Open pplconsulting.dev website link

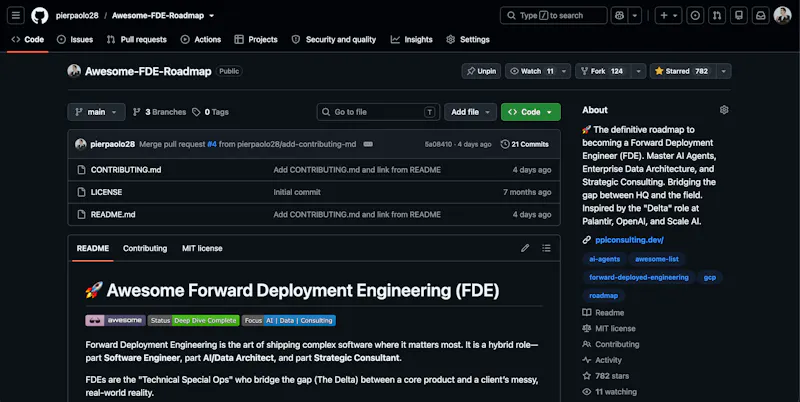click(x=629, y=239)
